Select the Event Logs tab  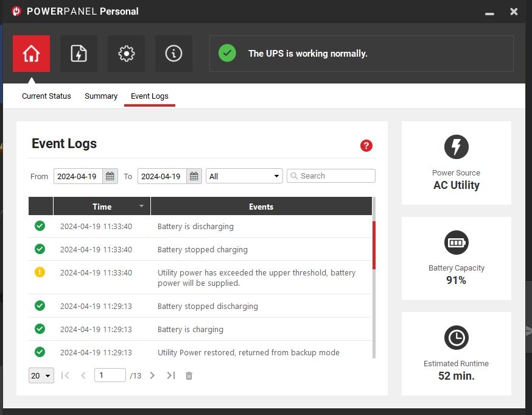150,96
